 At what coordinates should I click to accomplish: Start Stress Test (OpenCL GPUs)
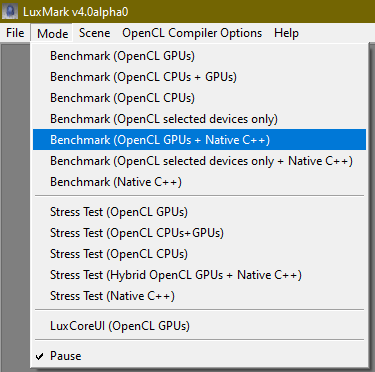[199, 212]
